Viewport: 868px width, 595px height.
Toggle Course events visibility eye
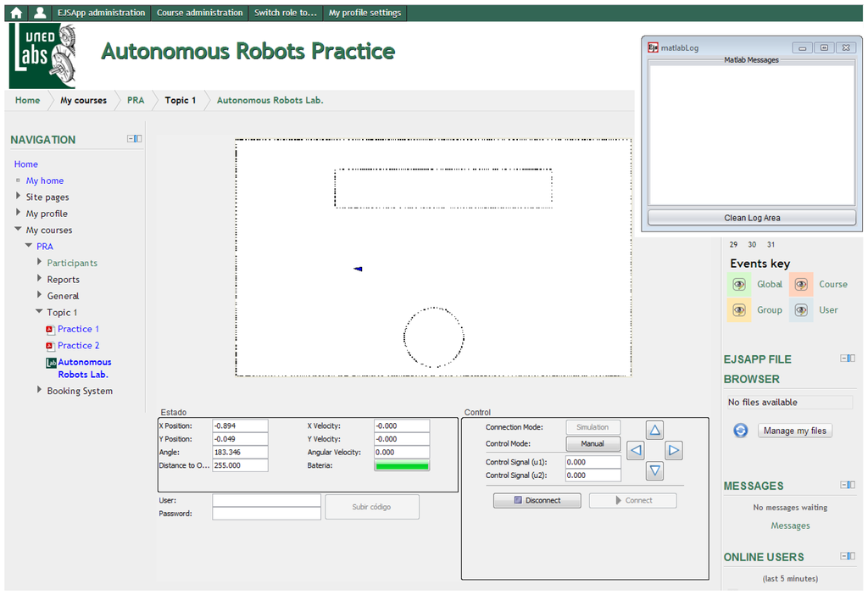[x=801, y=285]
